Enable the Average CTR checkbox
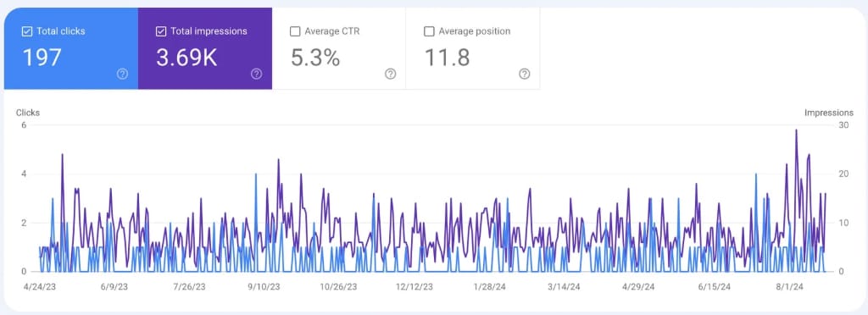The height and width of the screenshot is (315, 868). pyautogui.click(x=295, y=31)
